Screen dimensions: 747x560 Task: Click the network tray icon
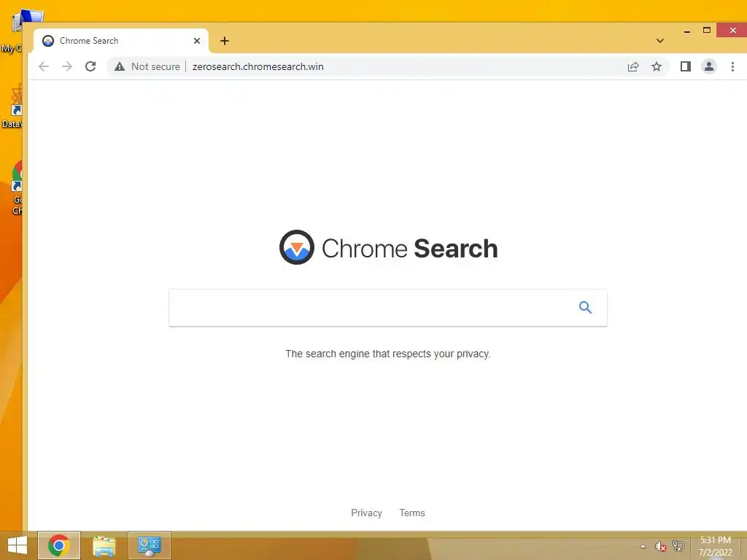click(x=678, y=546)
